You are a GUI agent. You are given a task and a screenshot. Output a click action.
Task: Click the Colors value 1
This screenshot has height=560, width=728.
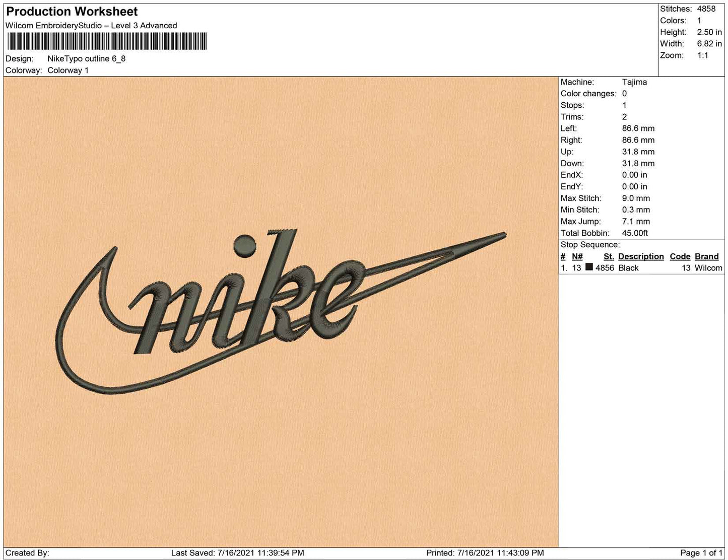[x=699, y=21]
